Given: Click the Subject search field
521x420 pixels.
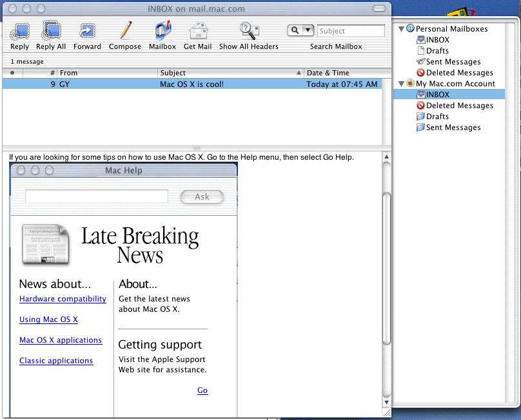Looking at the screenshot, I should click(351, 31).
